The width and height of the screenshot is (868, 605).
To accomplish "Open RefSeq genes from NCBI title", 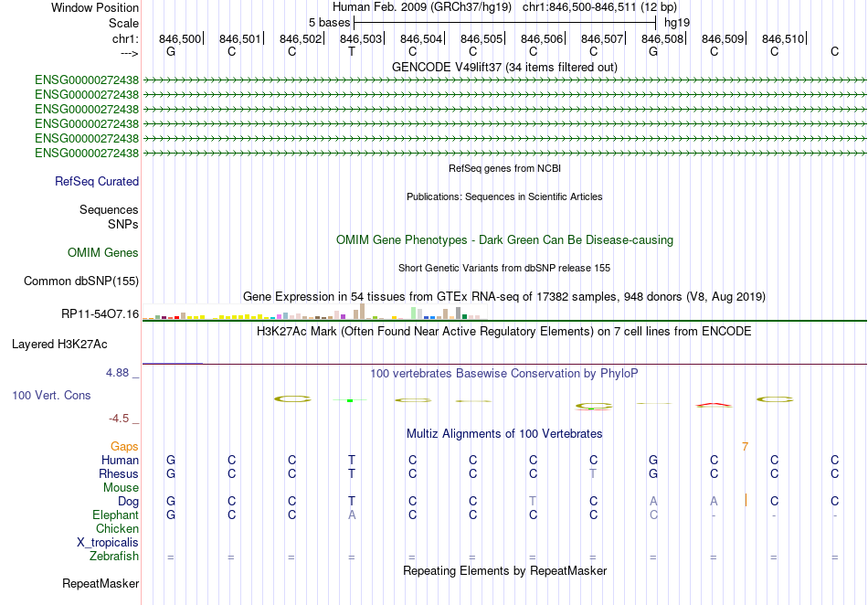I will point(505,168).
